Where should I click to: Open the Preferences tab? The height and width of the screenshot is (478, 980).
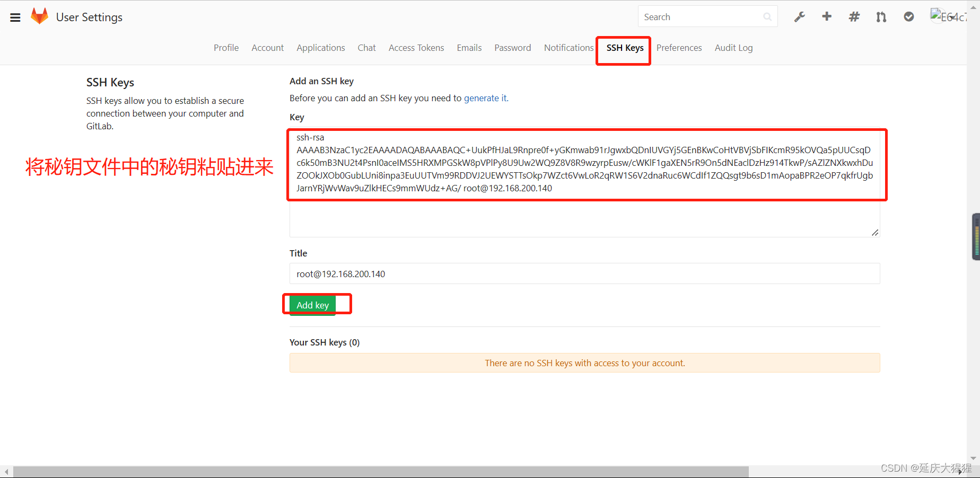pyautogui.click(x=679, y=48)
